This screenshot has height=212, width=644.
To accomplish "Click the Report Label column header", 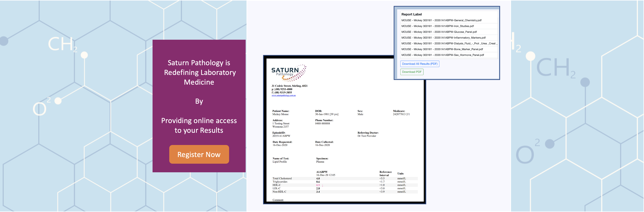I will [411, 14].
